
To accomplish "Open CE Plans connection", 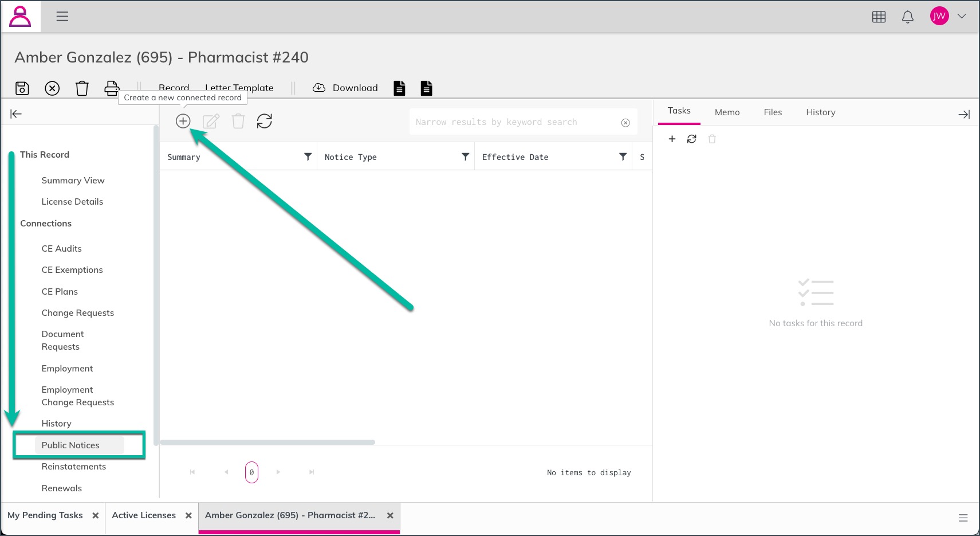I will click(x=60, y=292).
